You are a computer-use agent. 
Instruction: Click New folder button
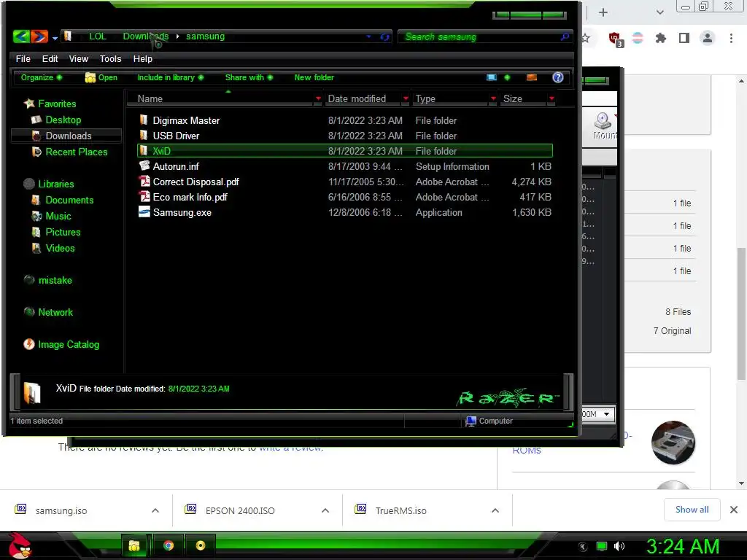point(314,77)
